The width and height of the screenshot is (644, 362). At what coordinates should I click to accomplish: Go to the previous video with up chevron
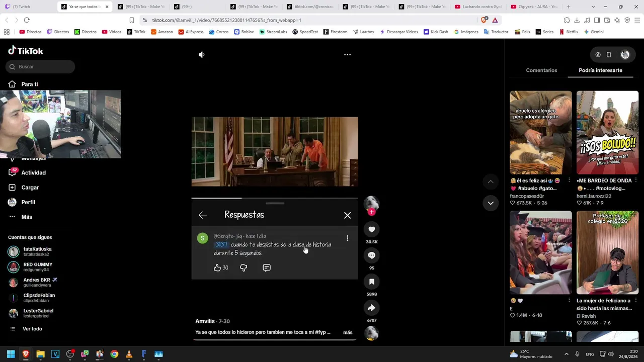point(491,182)
